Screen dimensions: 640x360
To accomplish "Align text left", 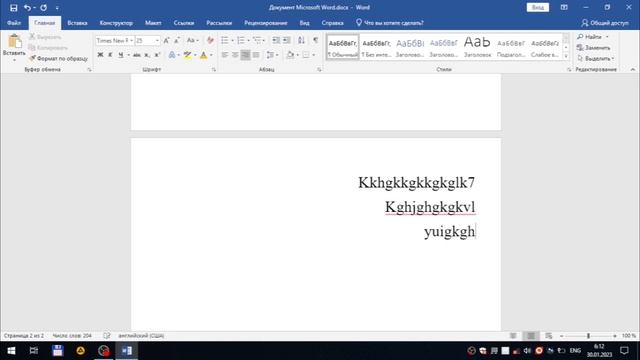I will click(x=225, y=55).
